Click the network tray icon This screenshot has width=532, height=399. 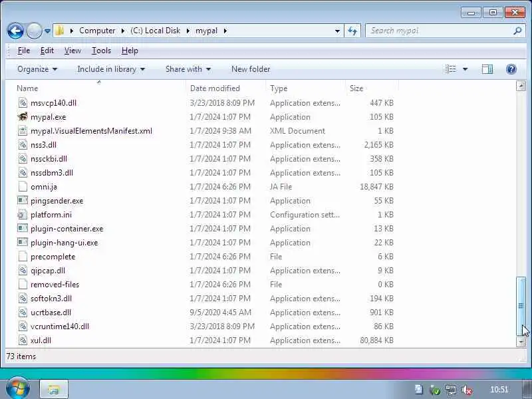pyautogui.click(x=451, y=390)
